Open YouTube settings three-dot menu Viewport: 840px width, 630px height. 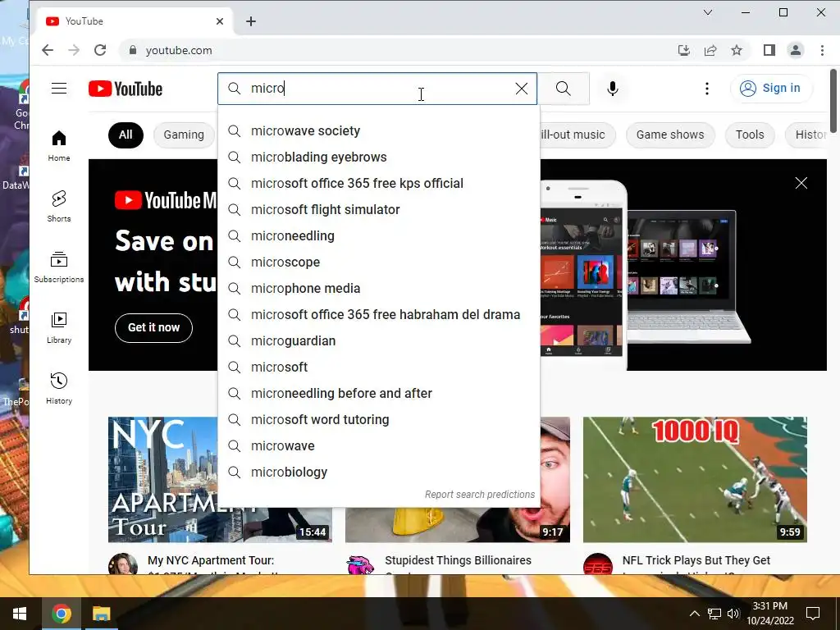[706, 89]
